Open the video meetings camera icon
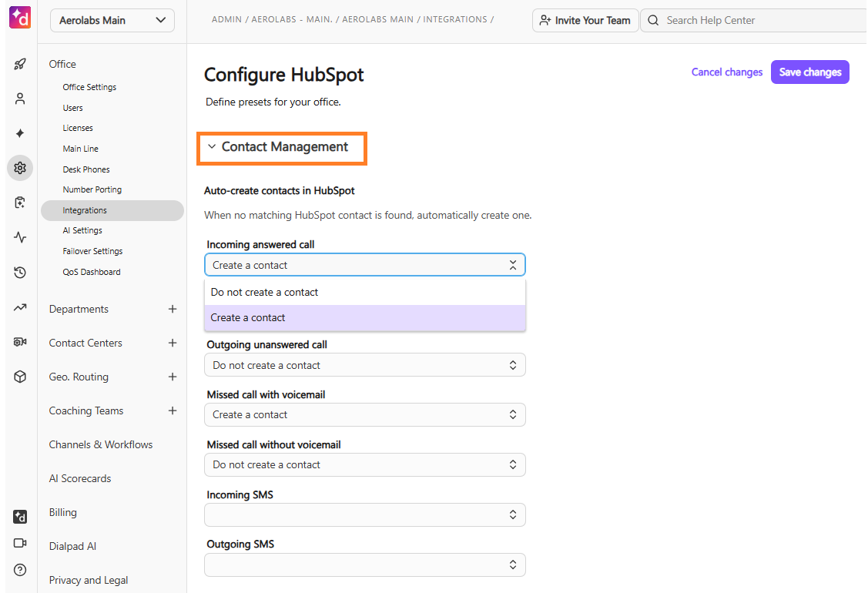The image size is (868, 593). click(x=20, y=543)
